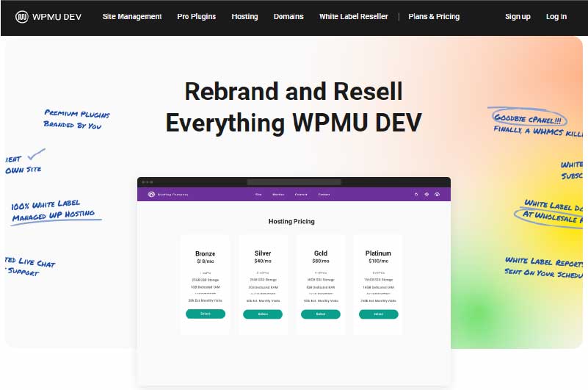Open the Site Management menu
This screenshot has height=390, width=588.
click(132, 16)
